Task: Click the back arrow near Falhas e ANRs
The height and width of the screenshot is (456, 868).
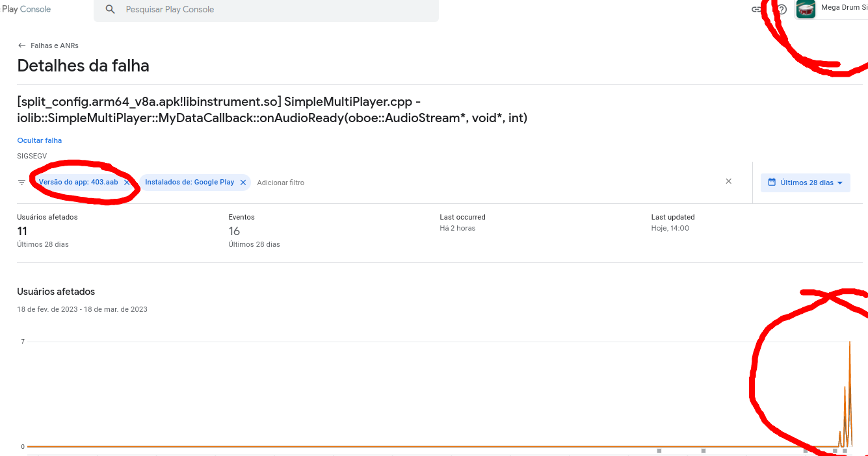Action: click(x=20, y=45)
